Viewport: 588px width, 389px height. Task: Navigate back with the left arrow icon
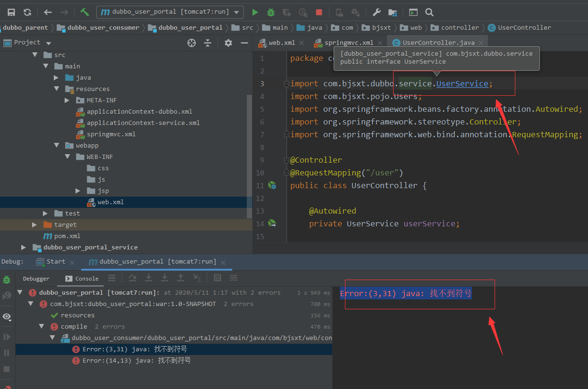tap(48, 12)
